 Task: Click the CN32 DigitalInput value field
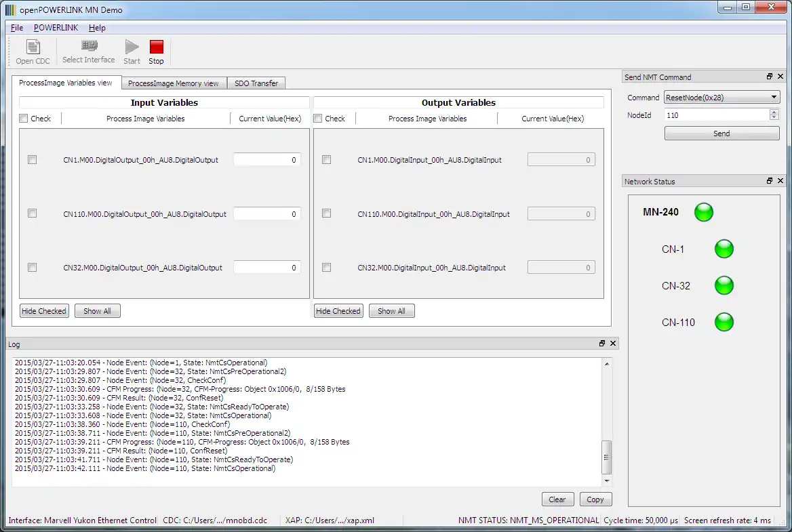pyautogui.click(x=561, y=268)
